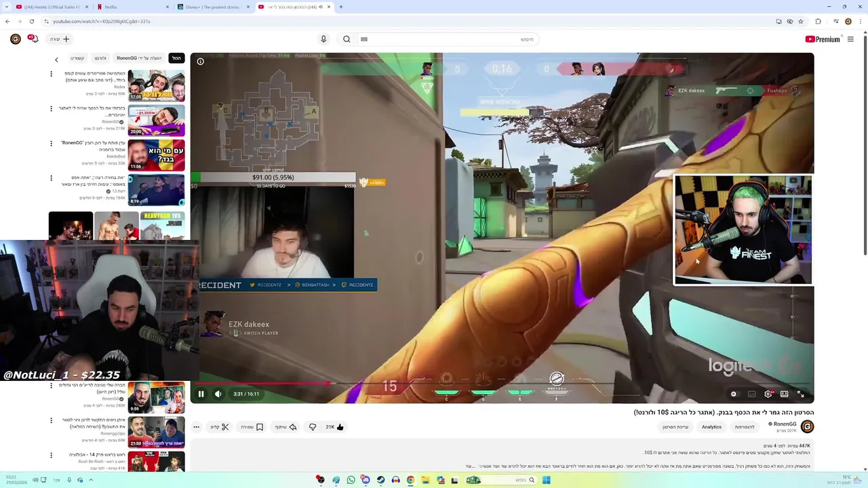Open the create (יצירה) button
The width and height of the screenshot is (868, 488).
(60, 39)
